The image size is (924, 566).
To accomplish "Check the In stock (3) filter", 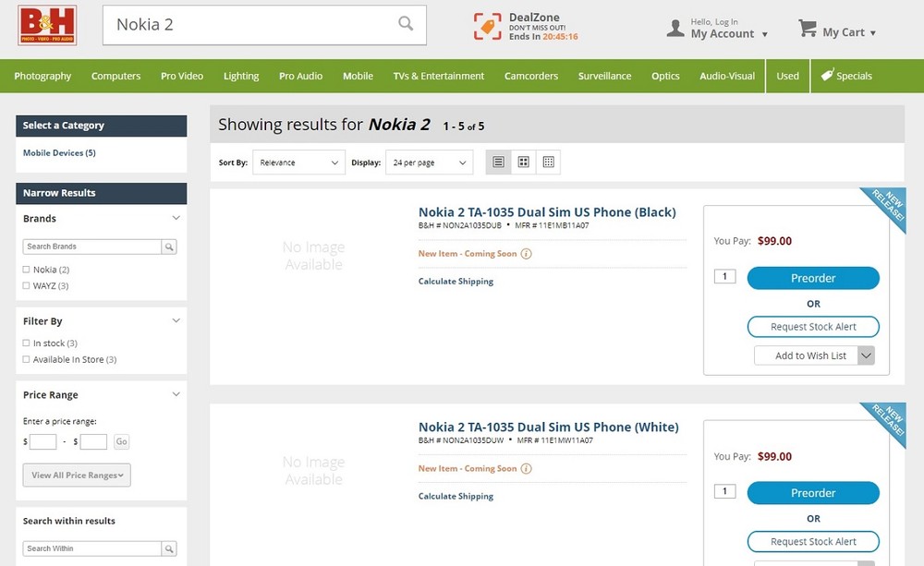I will [x=26, y=343].
